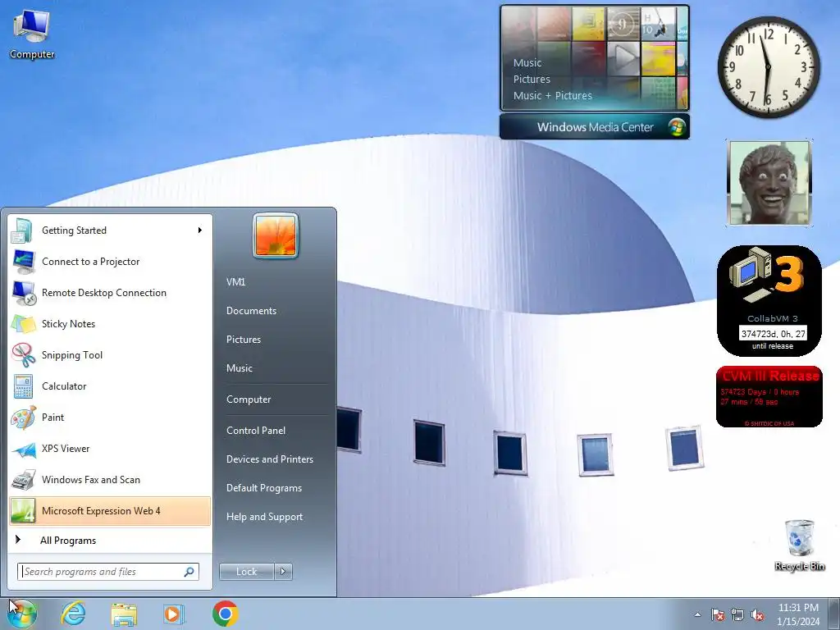Click the Paint palette icon
The width and height of the screenshot is (840, 630).
[x=24, y=418]
